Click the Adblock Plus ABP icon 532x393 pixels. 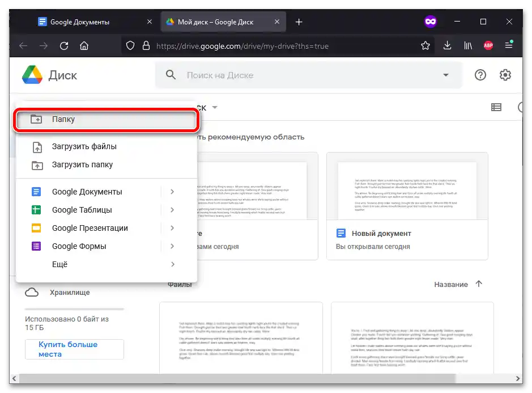tap(488, 45)
